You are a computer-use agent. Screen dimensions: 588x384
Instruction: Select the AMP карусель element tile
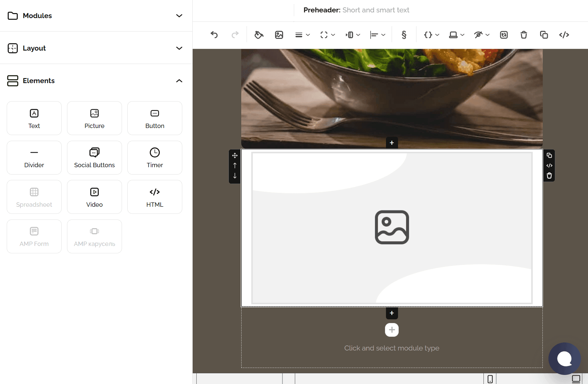(x=94, y=236)
